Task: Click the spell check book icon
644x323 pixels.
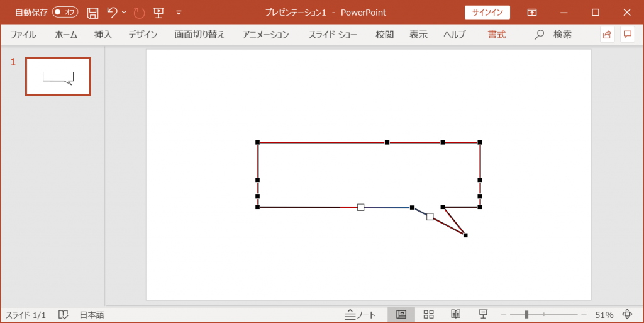Action: click(63, 315)
